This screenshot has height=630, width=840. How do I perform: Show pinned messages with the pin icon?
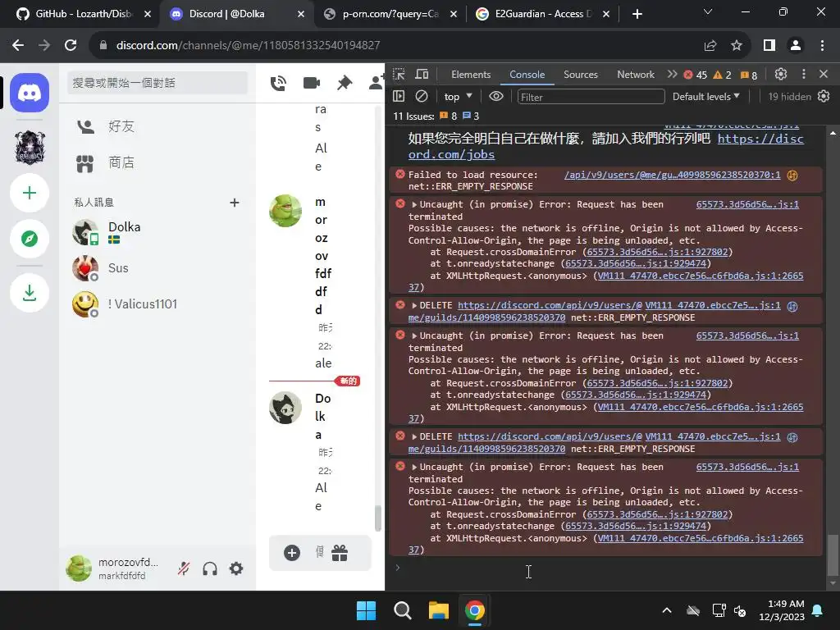345,83
